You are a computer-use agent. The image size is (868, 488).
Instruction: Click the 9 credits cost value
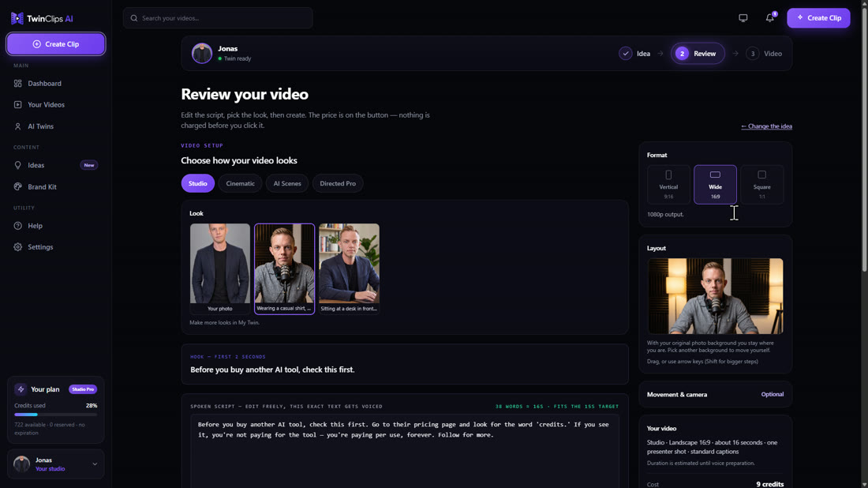coord(770,484)
